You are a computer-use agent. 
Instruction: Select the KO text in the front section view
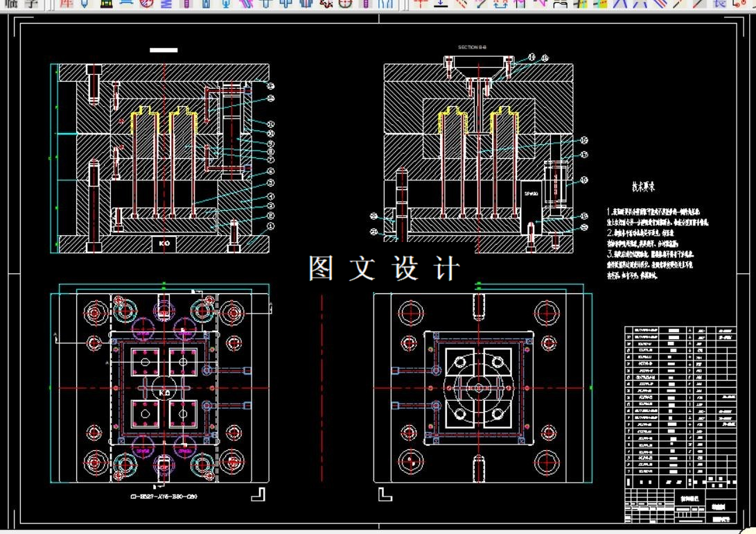click(x=164, y=243)
